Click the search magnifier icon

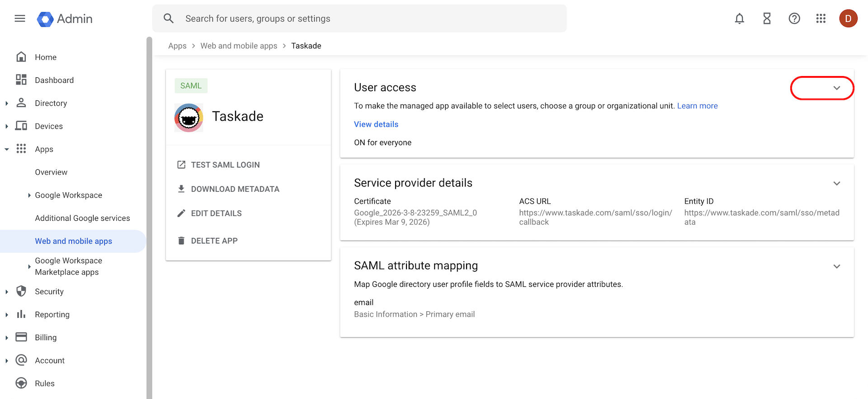[169, 19]
